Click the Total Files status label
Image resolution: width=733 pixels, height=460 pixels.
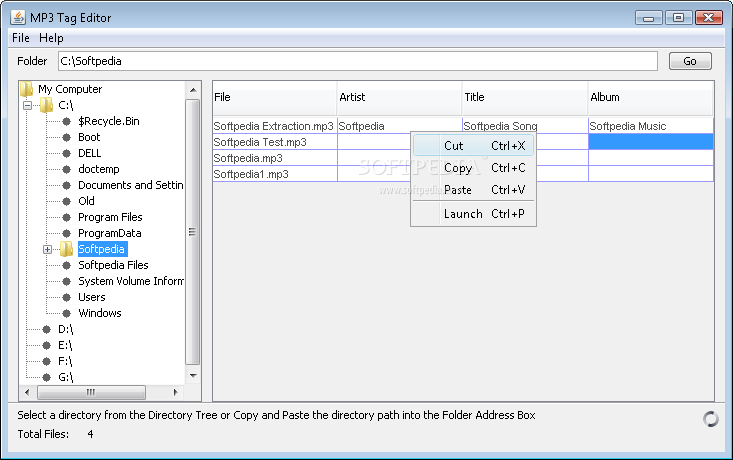43,434
